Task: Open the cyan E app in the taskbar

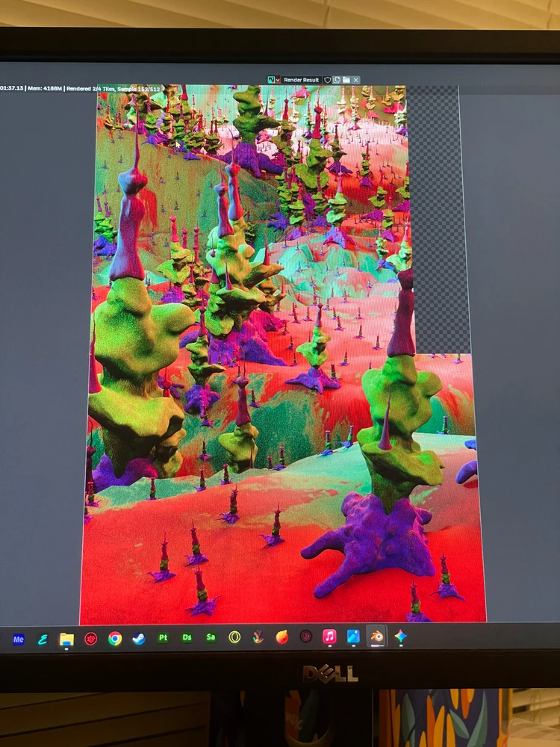Action: 43,639
